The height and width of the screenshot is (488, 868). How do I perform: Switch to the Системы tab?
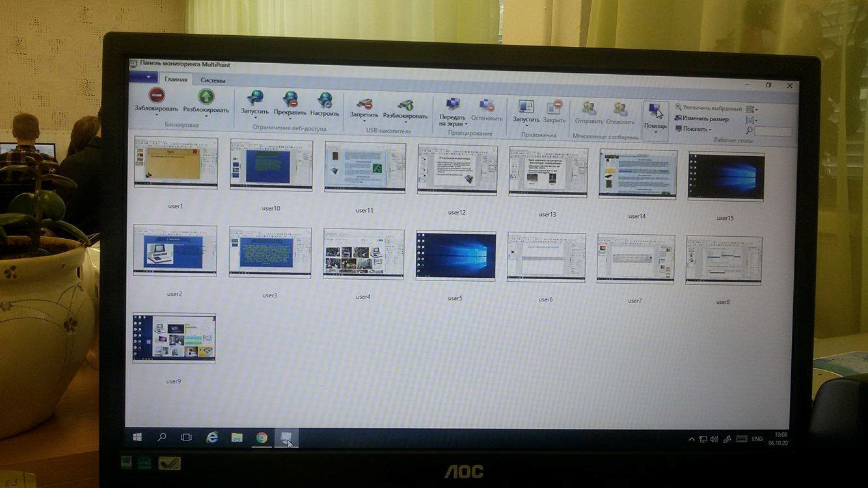(213, 81)
